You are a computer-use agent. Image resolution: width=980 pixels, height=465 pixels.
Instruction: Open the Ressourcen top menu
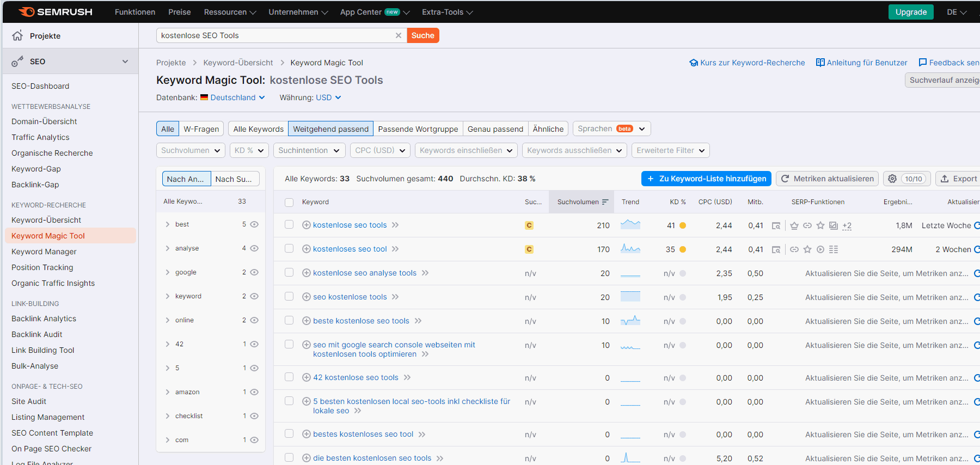click(230, 12)
